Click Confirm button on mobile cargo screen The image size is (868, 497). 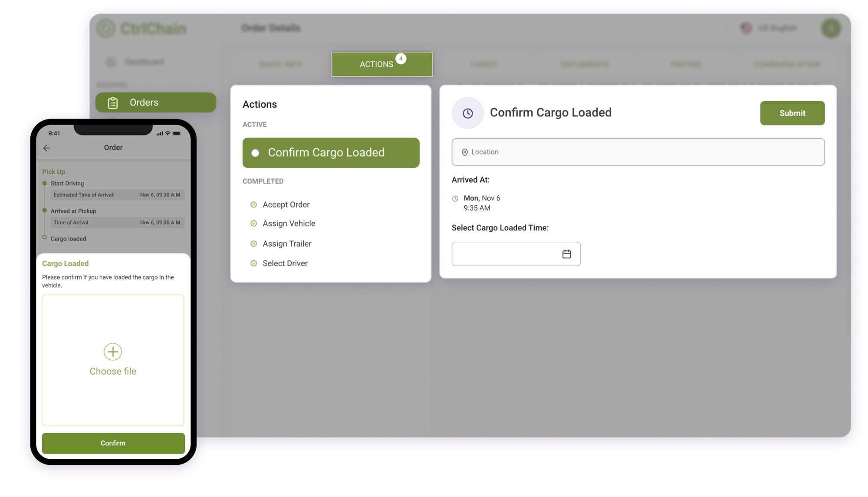click(x=113, y=443)
